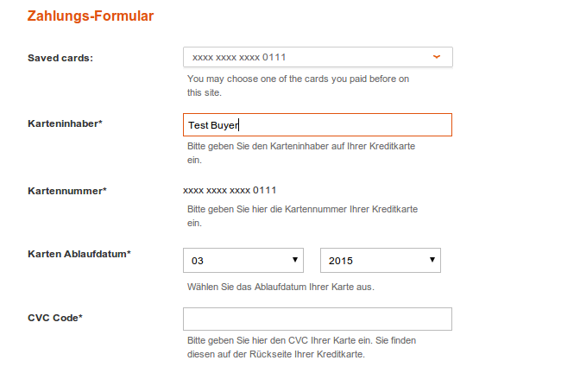Click the orange chevron in Saved cards
580x392 pixels.
tap(437, 57)
